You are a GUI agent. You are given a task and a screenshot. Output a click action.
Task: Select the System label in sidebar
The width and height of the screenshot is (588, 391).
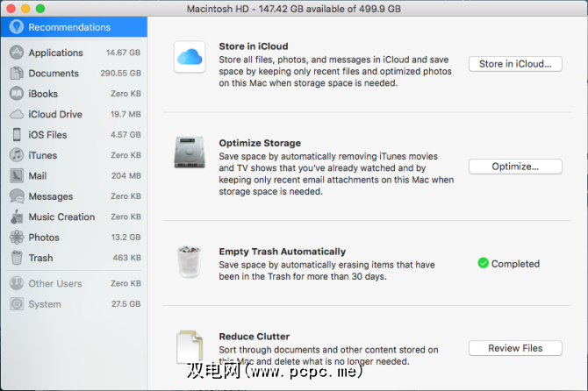(45, 304)
